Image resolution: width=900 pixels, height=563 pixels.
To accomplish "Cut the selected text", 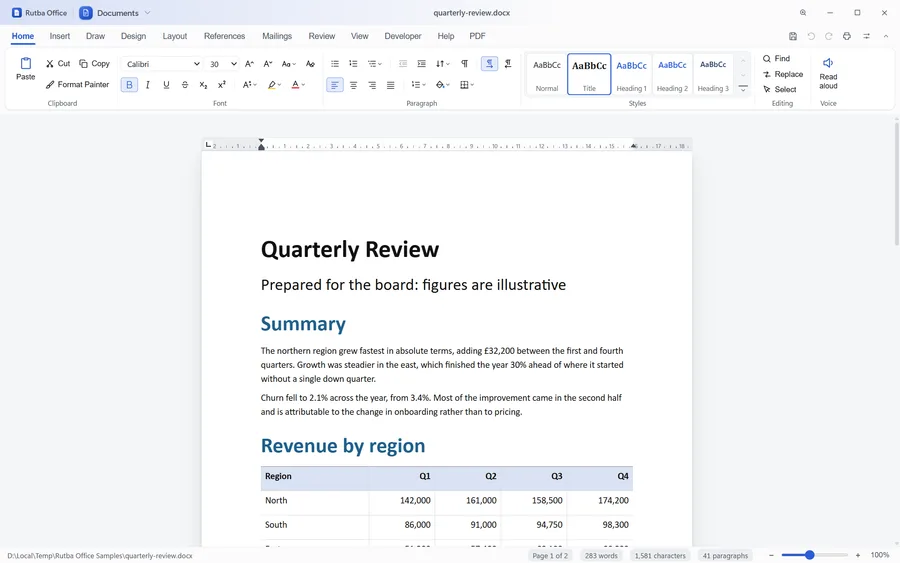I will [58, 64].
